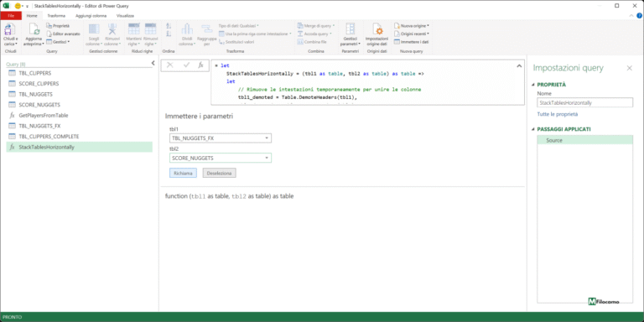The height and width of the screenshot is (322, 644).
Task: Click Immettere i dati
Action: (x=411, y=41)
